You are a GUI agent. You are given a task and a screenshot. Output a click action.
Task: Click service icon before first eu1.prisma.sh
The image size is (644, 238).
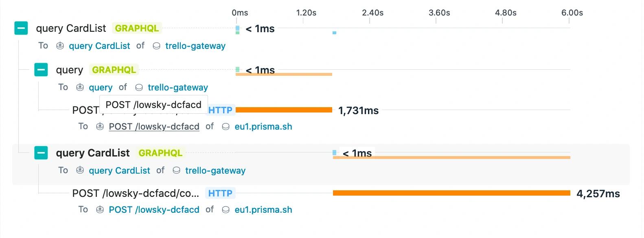tap(226, 127)
